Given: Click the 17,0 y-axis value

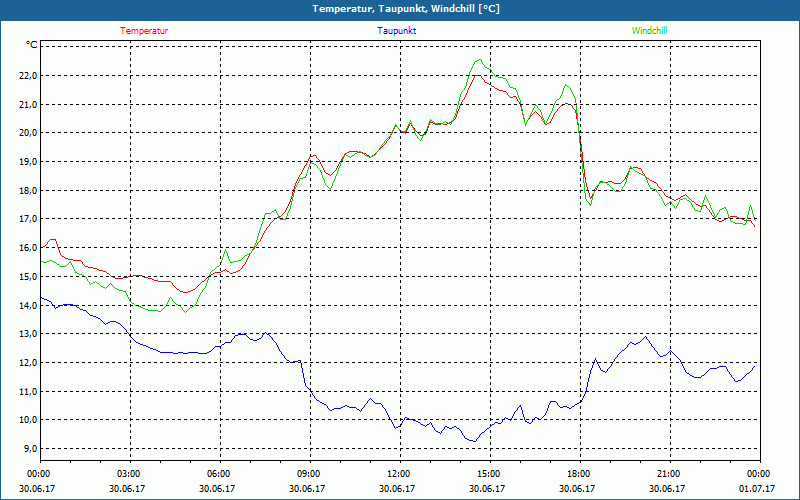Looking at the screenshot, I should (x=28, y=219).
